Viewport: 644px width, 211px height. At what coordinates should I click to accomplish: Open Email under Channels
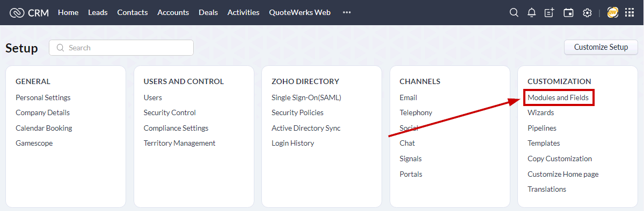pos(408,97)
